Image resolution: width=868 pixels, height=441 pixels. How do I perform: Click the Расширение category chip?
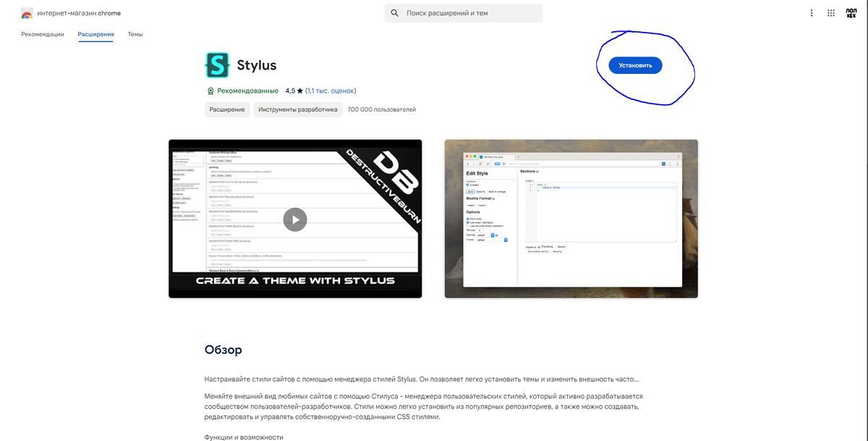click(227, 109)
